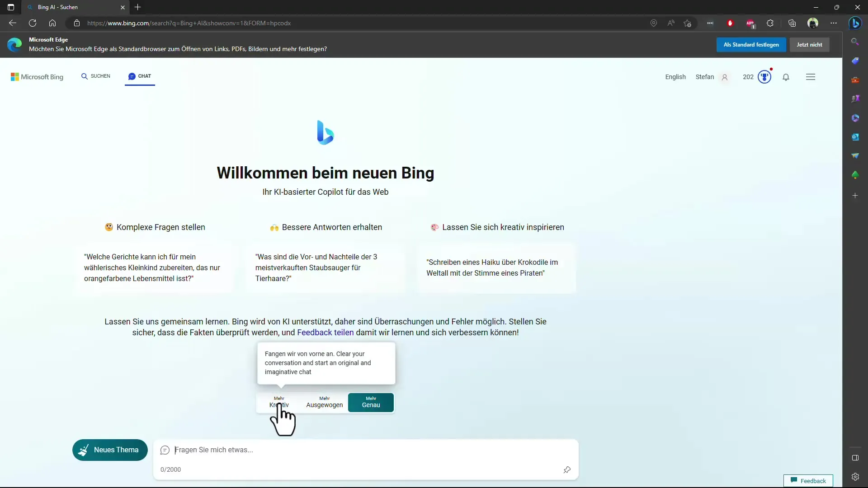Screen dimensions: 868x488
Task: Click the rewards points badge icon
Action: 764,76
